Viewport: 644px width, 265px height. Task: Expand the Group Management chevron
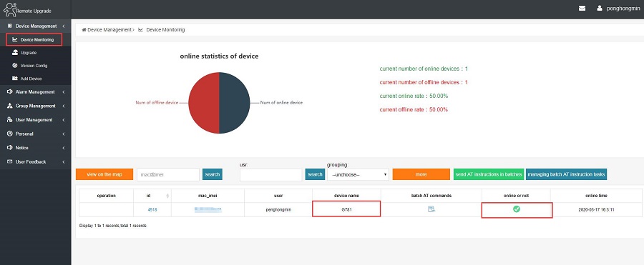pos(64,106)
